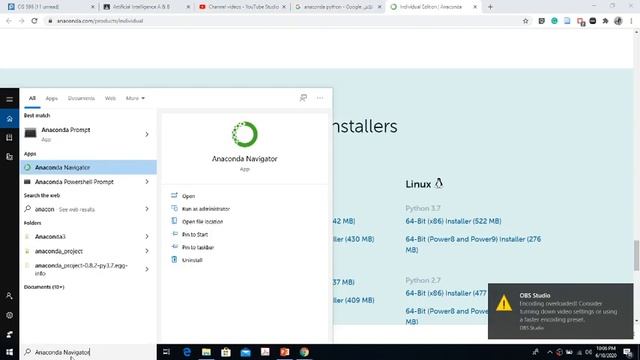Click Open in the Navigator actions
The image size is (640, 360).
188,196
